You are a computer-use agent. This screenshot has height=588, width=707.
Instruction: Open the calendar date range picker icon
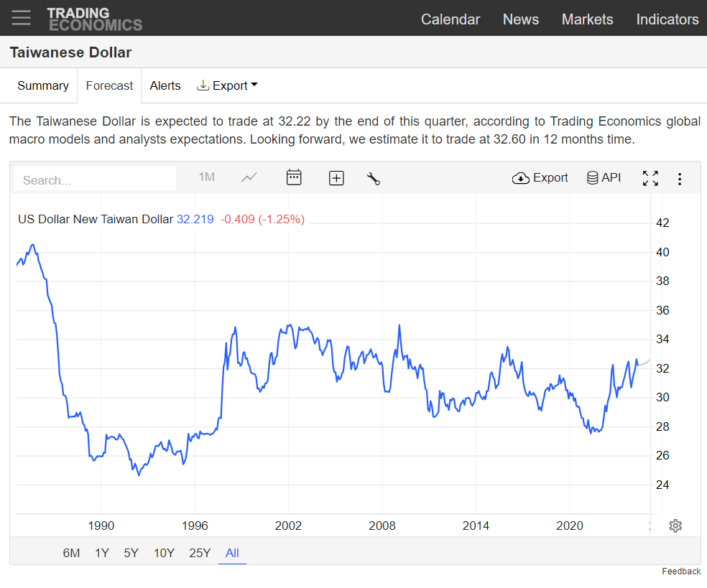[294, 177]
